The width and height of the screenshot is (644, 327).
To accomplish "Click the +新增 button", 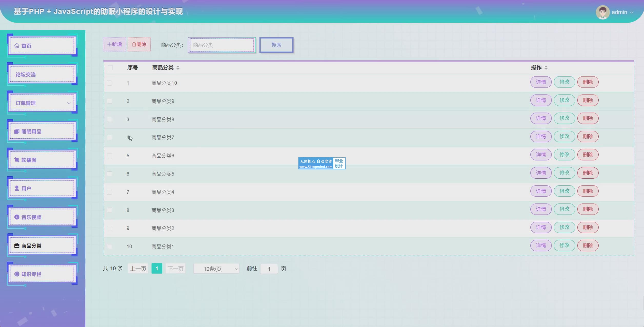I will [114, 44].
